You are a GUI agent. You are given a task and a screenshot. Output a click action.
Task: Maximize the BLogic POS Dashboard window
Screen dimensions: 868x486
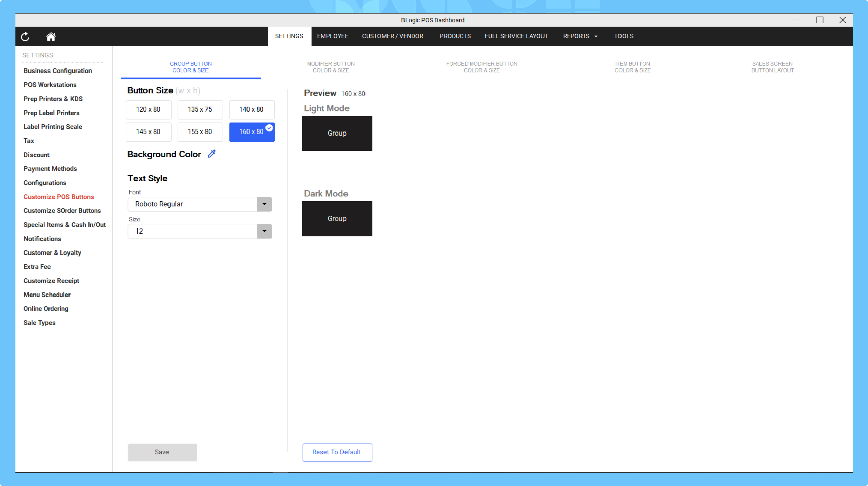tap(820, 20)
